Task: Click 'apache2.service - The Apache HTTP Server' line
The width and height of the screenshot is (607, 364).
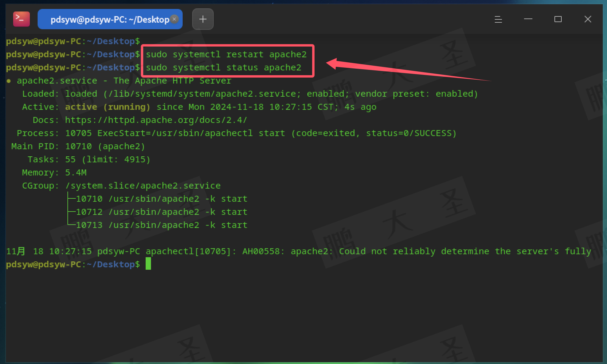Action: tap(124, 81)
